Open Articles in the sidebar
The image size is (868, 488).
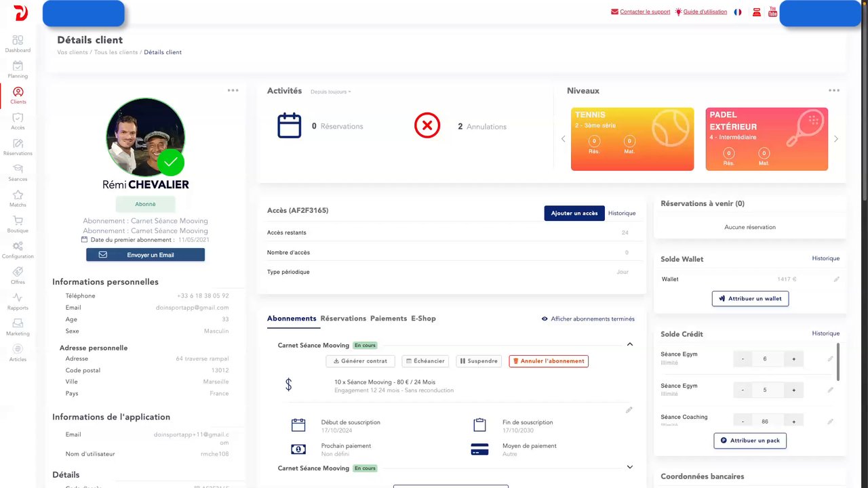(18, 353)
